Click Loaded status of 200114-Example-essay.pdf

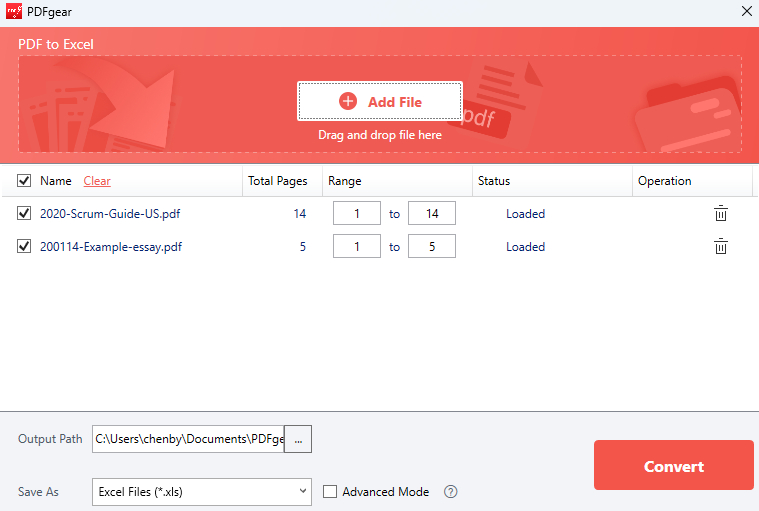click(526, 247)
